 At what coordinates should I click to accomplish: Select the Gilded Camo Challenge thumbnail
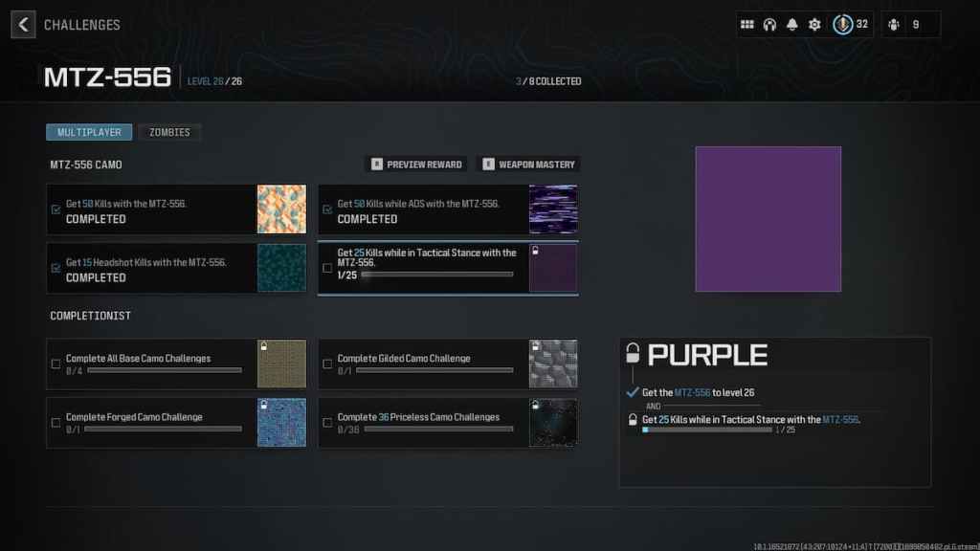pos(553,364)
